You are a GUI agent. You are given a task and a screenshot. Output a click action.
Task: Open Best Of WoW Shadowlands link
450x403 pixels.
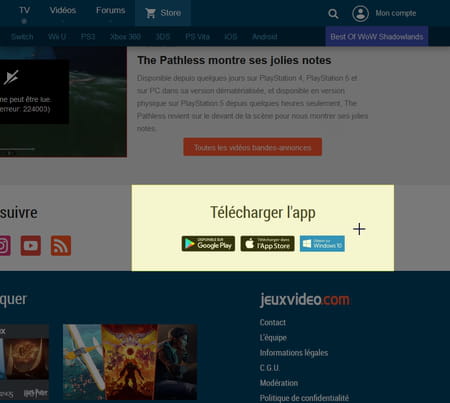click(x=377, y=36)
